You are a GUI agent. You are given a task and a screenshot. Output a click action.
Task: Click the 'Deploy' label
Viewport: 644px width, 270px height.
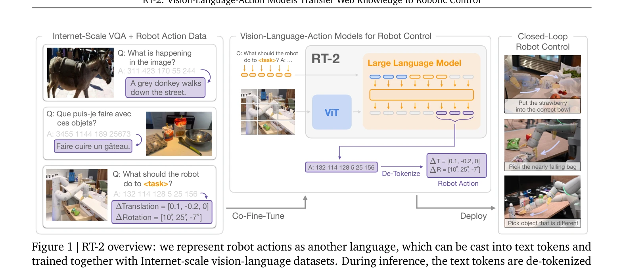point(473,216)
